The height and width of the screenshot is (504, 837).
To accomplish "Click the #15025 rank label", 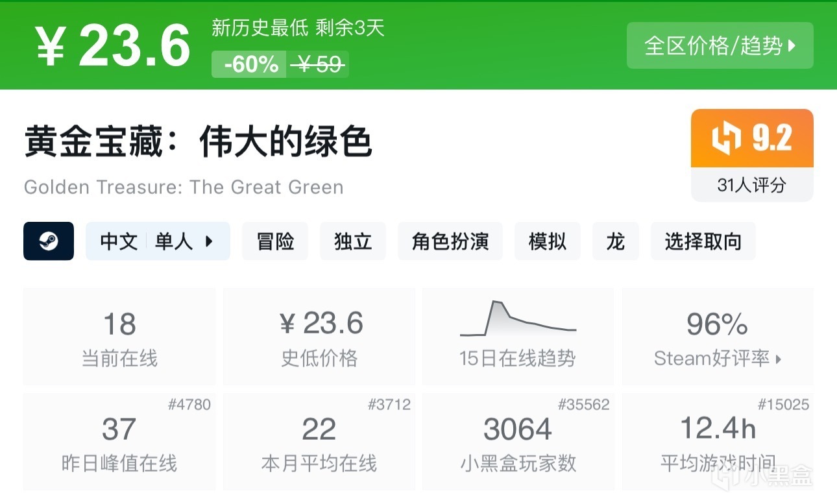I will [784, 405].
